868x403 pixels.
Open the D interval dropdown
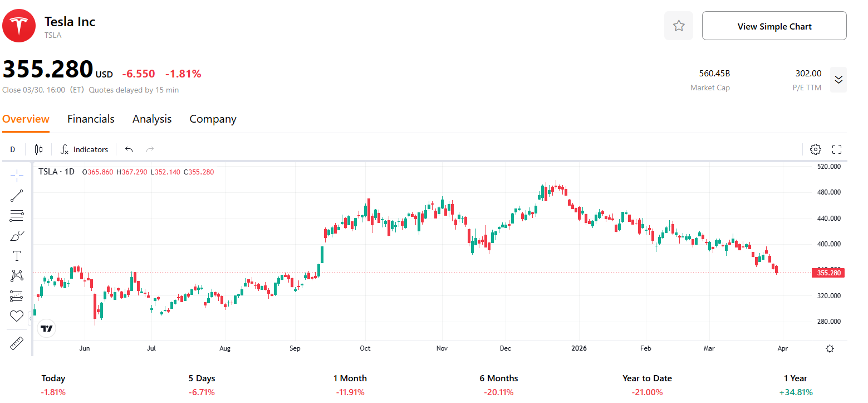coord(13,149)
